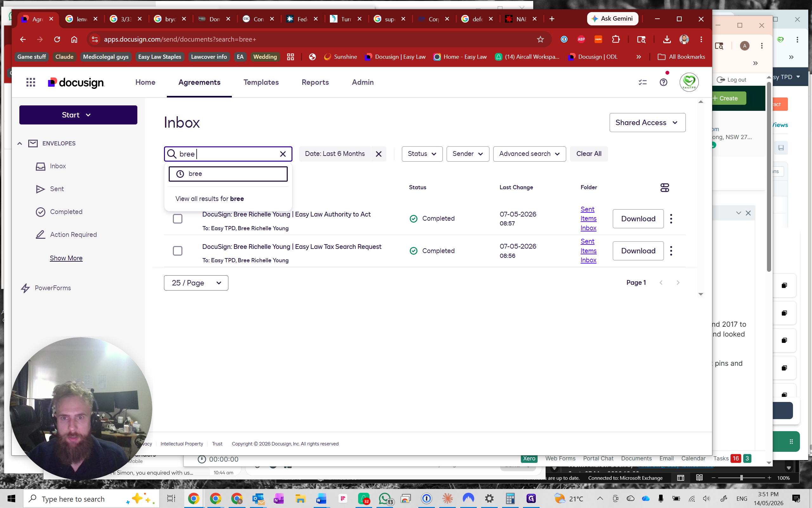Click Show More in the sidebar

[66, 258]
